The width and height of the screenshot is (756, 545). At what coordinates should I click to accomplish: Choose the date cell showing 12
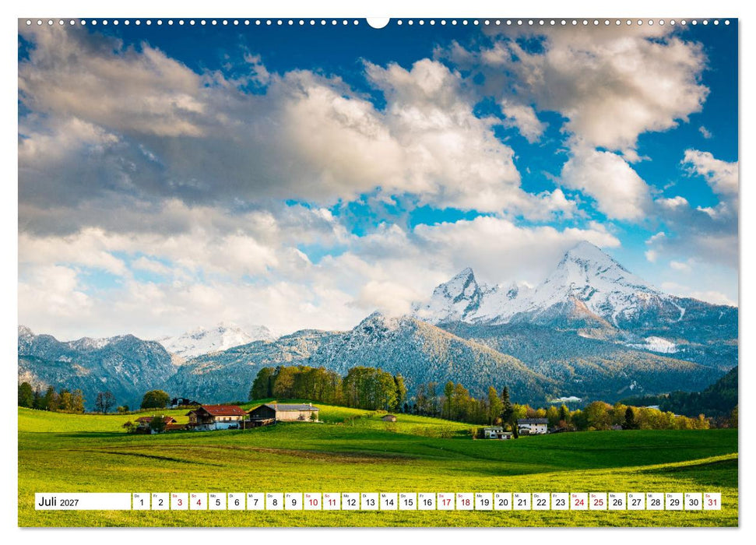350,501
